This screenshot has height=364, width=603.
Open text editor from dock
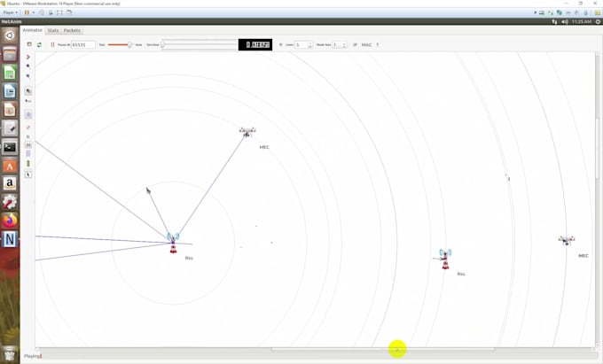click(10, 128)
